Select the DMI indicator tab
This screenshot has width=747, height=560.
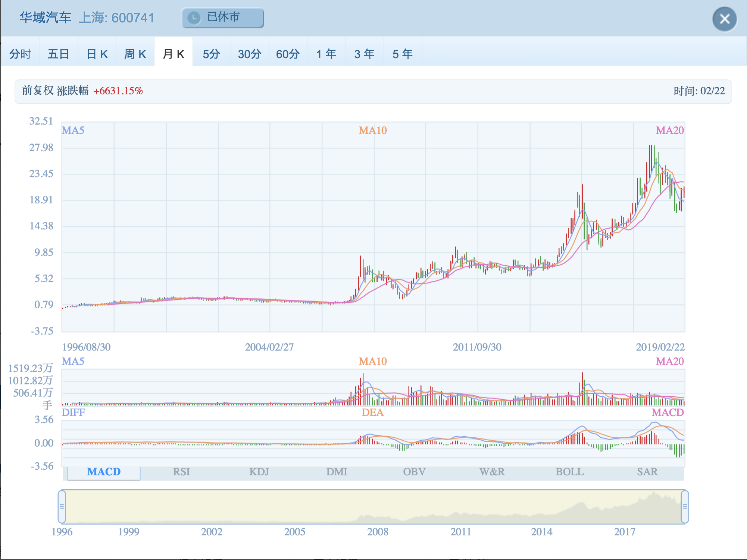337,472
